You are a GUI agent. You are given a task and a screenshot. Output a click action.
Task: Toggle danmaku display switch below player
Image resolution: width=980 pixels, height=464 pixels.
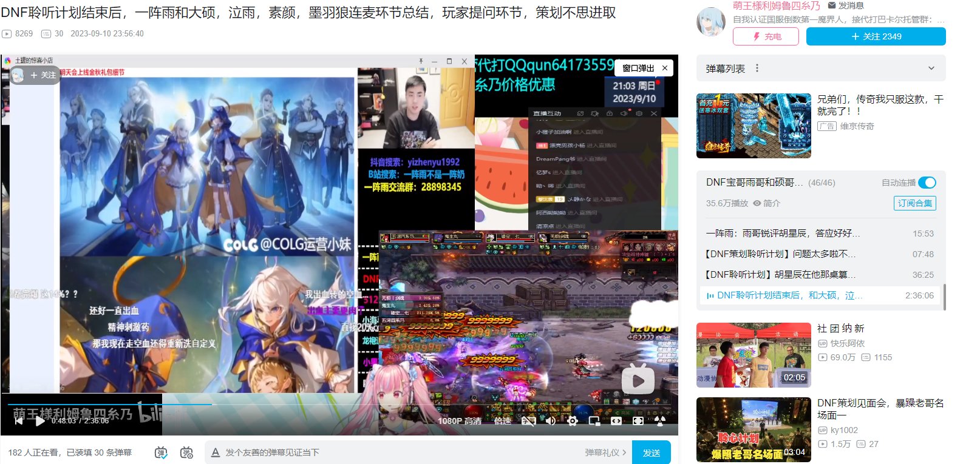(x=161, y=452)
